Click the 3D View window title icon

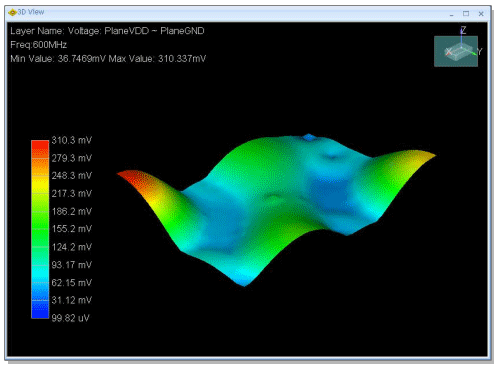(x=12, y=12)
